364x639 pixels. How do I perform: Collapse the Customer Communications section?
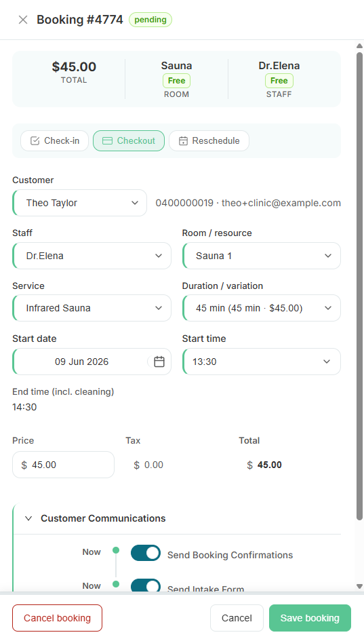(28, 518)
